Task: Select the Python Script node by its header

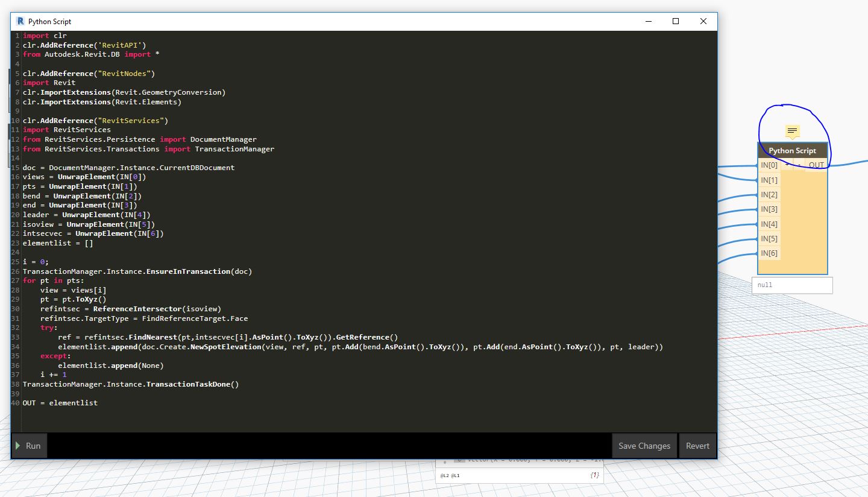Action: [x=793, y=151]
